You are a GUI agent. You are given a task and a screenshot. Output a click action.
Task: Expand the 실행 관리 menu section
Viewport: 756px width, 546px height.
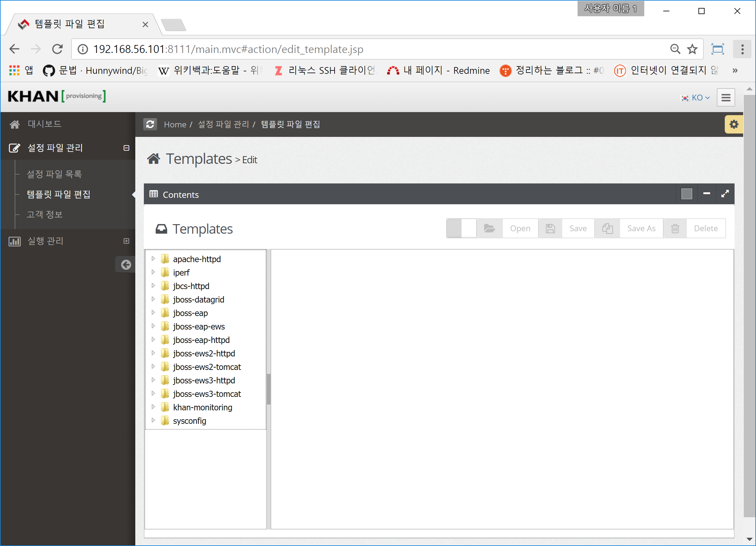126,241
